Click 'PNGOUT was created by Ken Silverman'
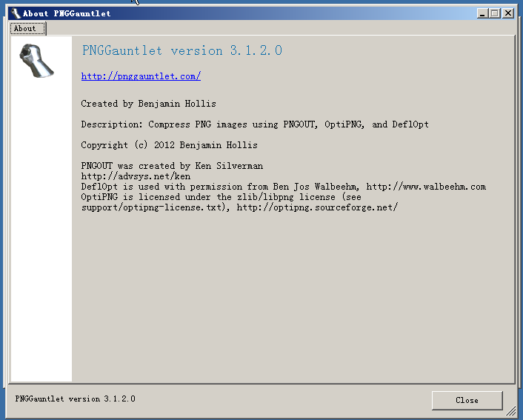The height and width of the screenshot is (420, 523). tap(172, 166)
